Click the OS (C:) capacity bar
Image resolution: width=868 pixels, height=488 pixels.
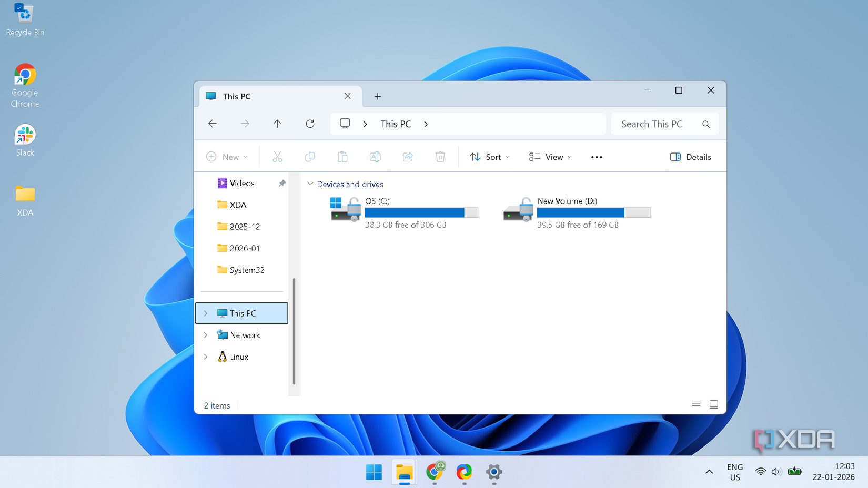click(x=421, y=212)
